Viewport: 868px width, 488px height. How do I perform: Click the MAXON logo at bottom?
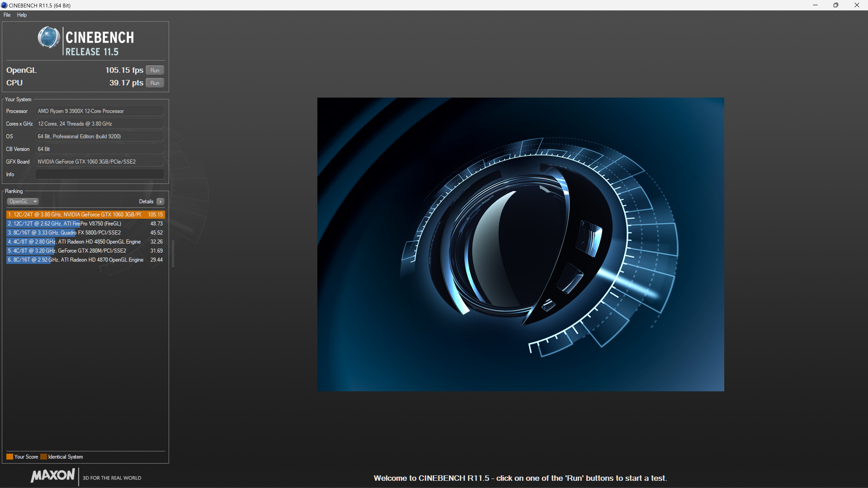tap(53, 476)
